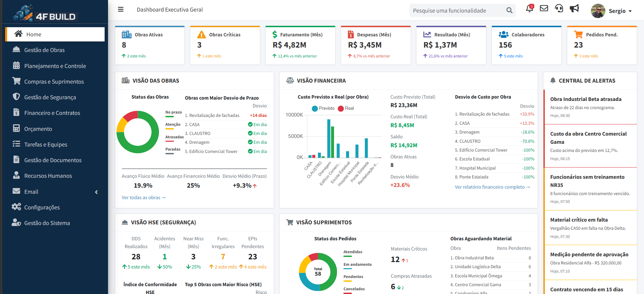Viewport: 644px width, 294px height.
Task: Click '3. Drenagem' cost deviation row
Action: pyautogui.click(x=495, y=132)
